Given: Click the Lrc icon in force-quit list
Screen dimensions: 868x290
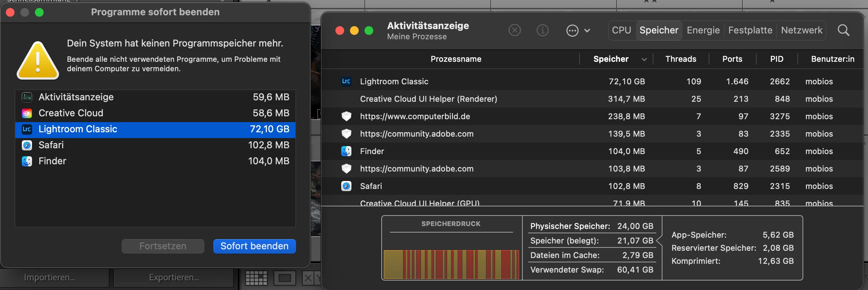Looking at the screenshot, I should click(27, 129).
